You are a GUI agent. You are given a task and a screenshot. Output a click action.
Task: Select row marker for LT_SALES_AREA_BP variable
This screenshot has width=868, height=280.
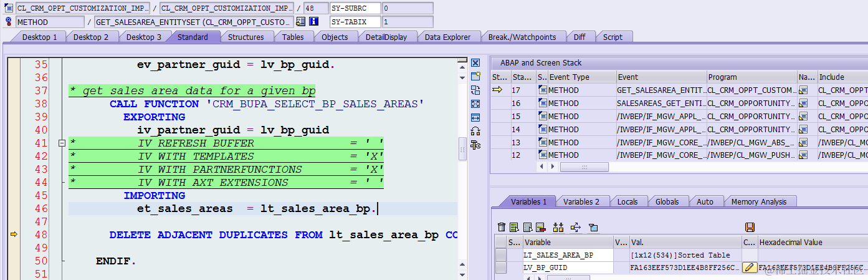(501, 255)
